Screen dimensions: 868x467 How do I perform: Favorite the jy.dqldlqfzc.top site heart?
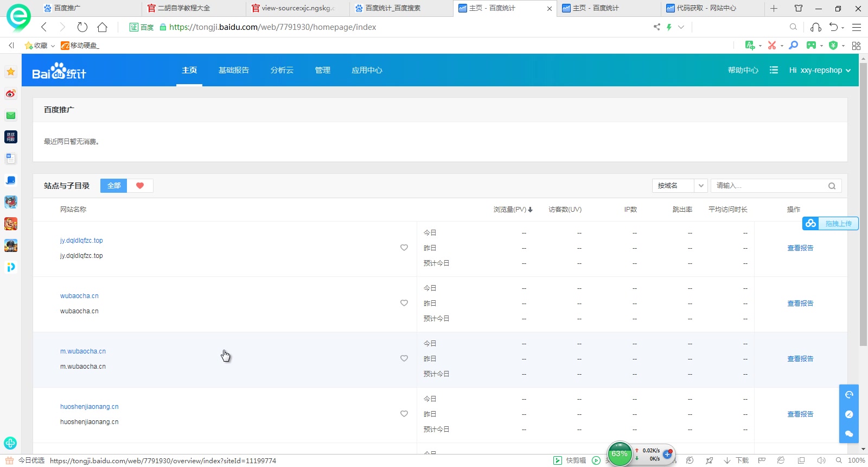404,248
